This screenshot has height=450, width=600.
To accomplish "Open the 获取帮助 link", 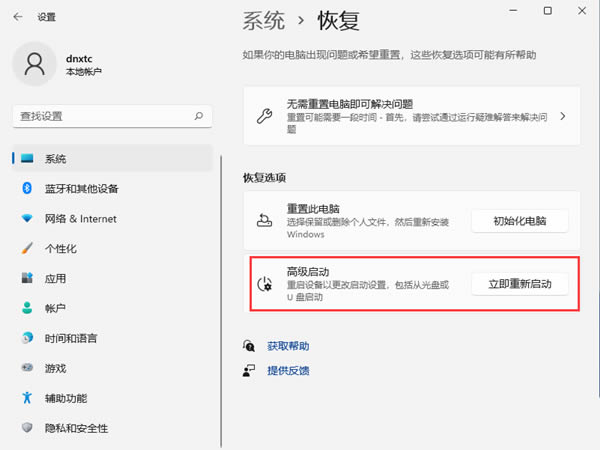I will coord(288,346).
